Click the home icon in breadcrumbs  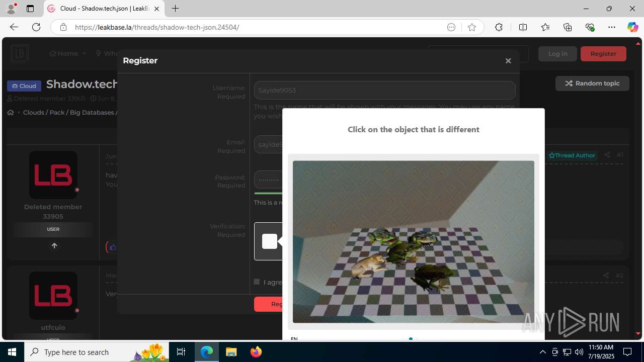click(x=11, y=113)
